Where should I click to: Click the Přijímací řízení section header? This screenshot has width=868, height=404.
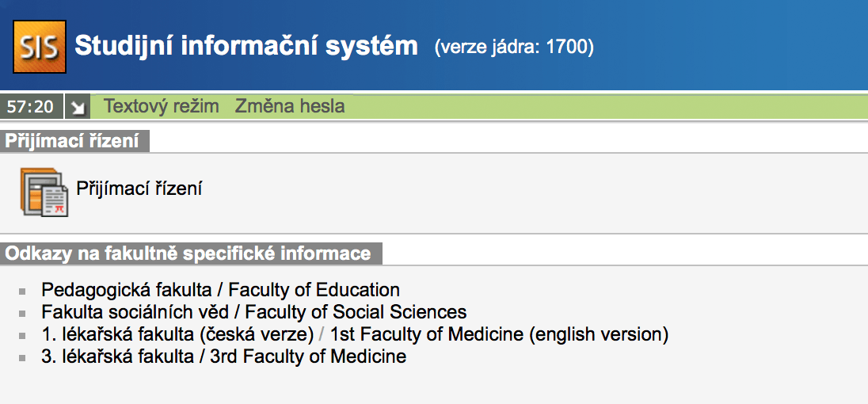tap(73, 141)
